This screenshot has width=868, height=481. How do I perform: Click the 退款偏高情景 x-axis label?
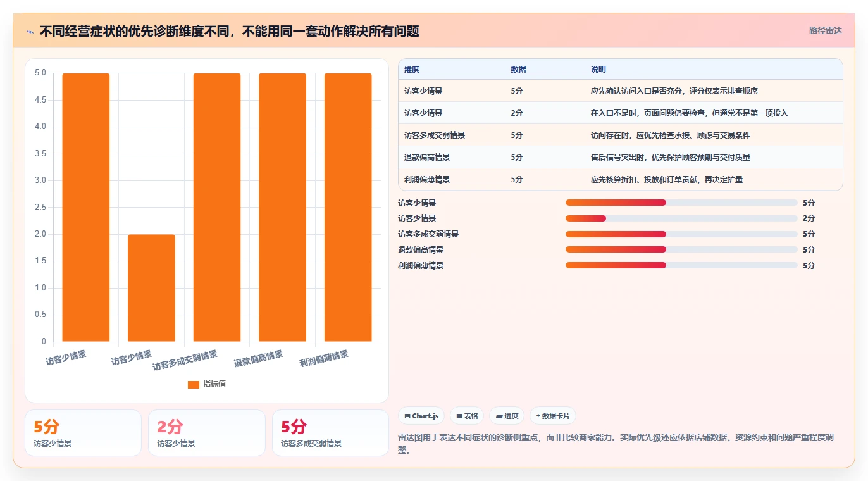(258, 359)
